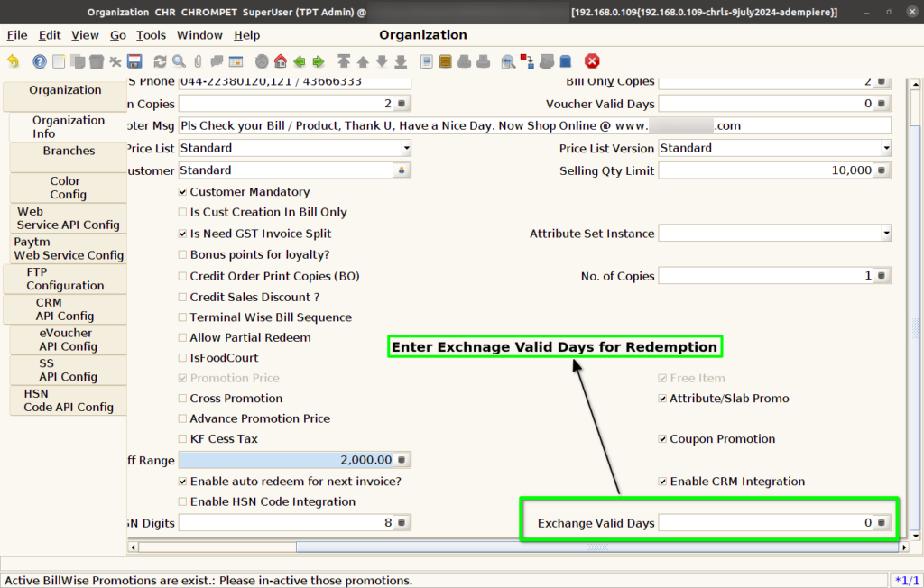Viewport: 924px width, 588px height.
Task: Tick the IsFoodCourt checkbox
Action: (x=182, y=358)
